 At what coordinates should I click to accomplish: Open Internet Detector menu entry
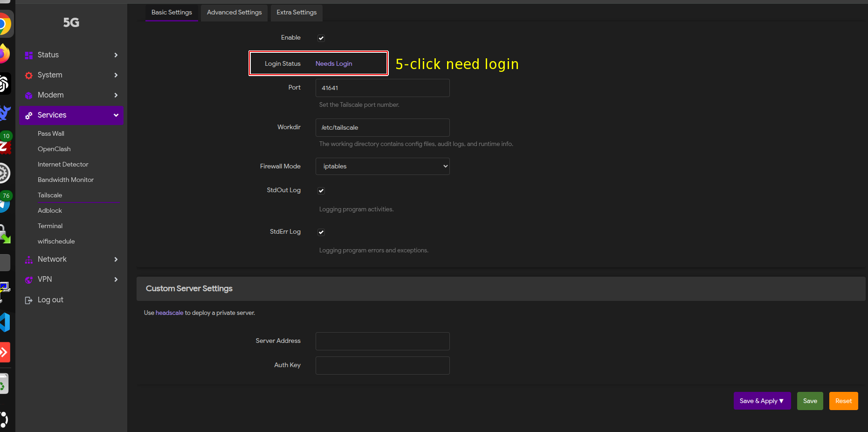63,165
